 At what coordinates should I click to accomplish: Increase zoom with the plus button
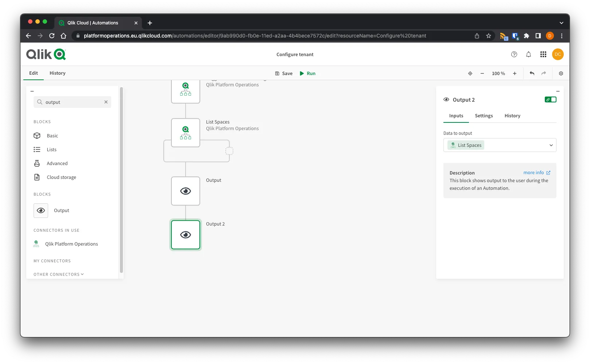click(x=515, y=73)
